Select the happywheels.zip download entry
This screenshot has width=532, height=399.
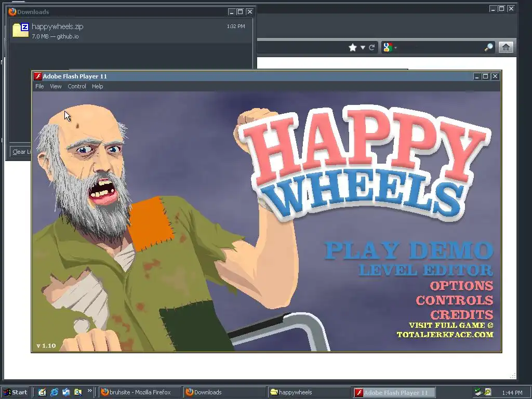[x=130, y=31]
